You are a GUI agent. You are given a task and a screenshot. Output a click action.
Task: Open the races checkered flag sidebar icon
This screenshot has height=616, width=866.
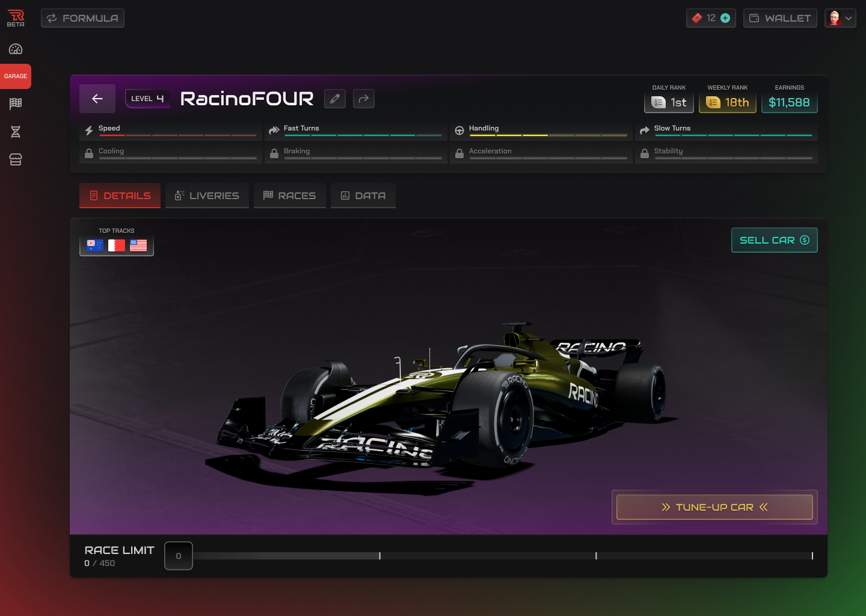[16, 103]
